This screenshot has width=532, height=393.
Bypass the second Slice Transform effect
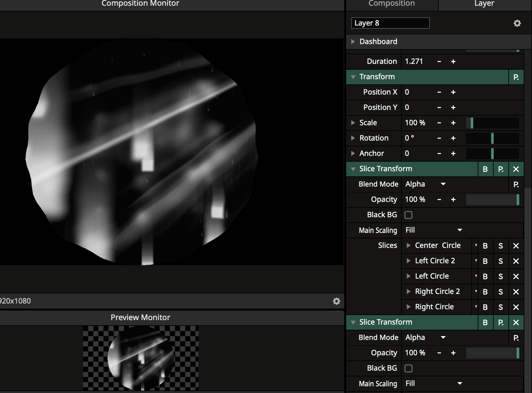tap(485, 322)
